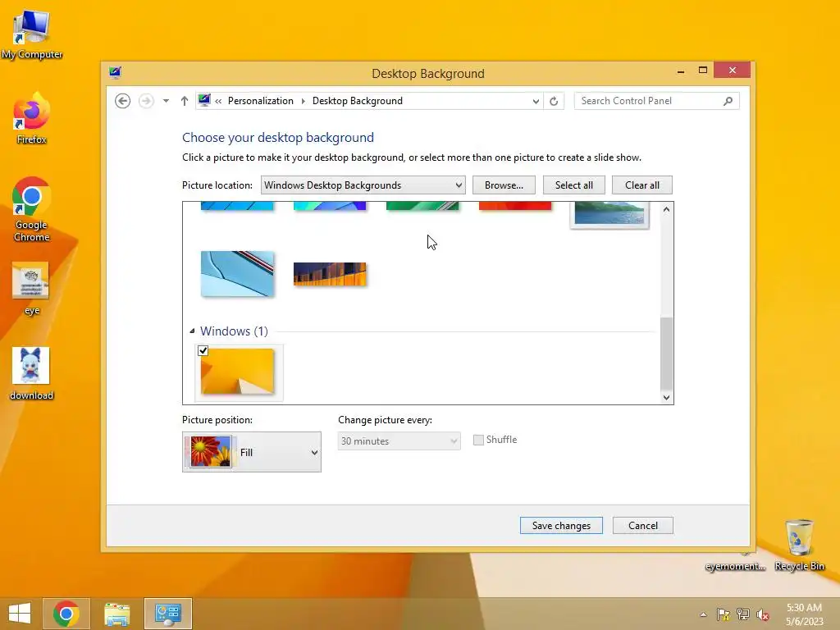The width and height of the screenshot is (840, 630).
Task: Open address bar history dropdown
Action: point(536,101)
